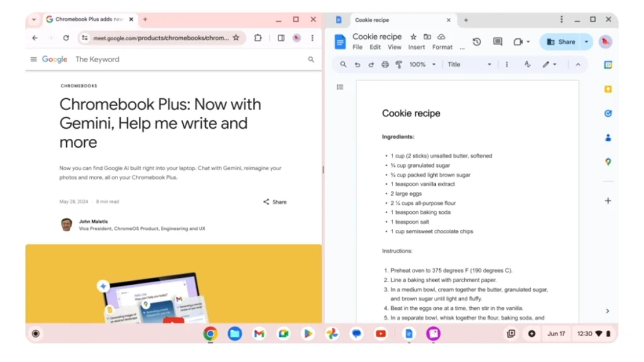Screen dimensions: 644x362
Task: Open the Title paragraph style dropdown
Action: coord(469,65)
